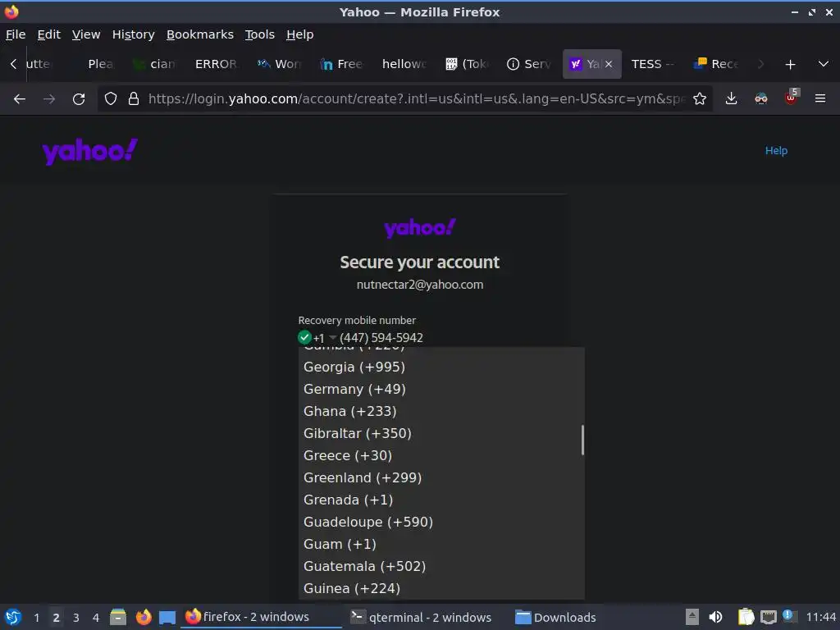The height and width of the screenshot is (630, 840).
Task: Pick Greenland (+299) in the list
Action: coord(441,477)
